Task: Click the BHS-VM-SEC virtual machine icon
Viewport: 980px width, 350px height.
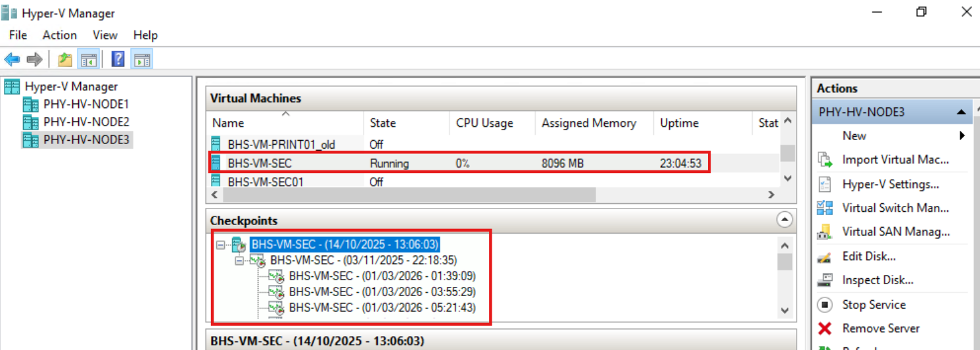Action: coord(216,162)
